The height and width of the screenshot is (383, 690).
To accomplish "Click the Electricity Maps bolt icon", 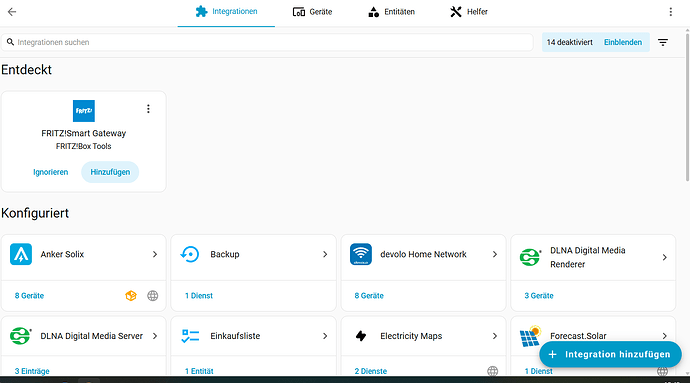I will [x=361, y=336].
